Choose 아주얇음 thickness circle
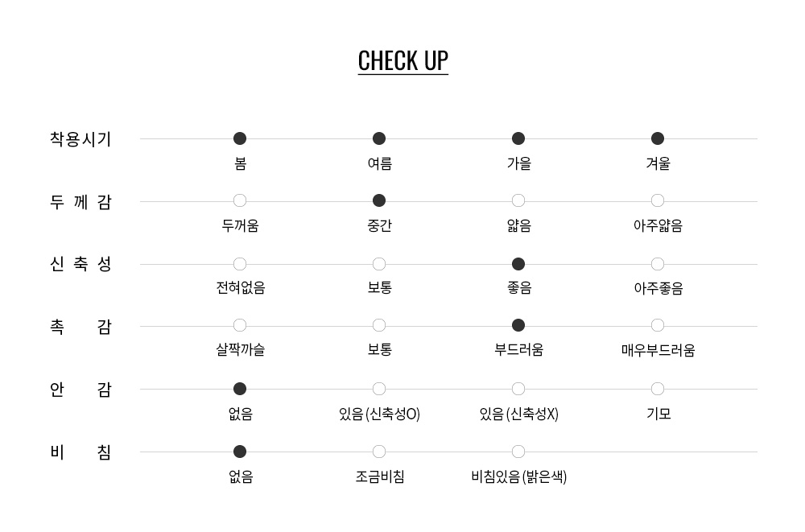 [x=658, y=200]
